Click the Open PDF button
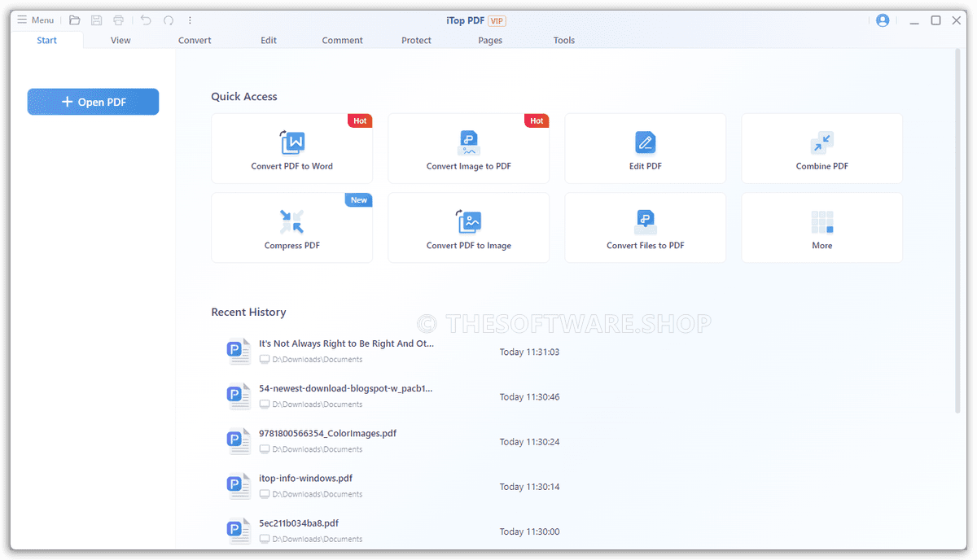This screenshot has width=977, height=560. click(93, 102)
